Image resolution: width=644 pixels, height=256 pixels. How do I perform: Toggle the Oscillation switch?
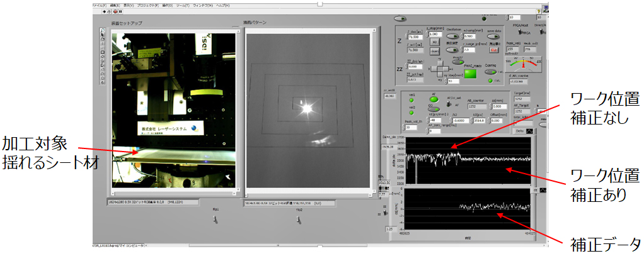click(452, 36)
